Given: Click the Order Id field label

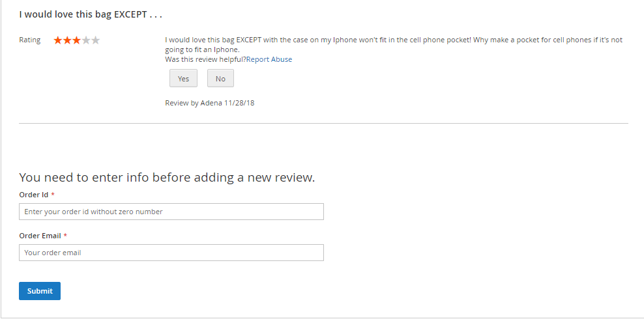Looking at the screenshot, I should (33, 195).
